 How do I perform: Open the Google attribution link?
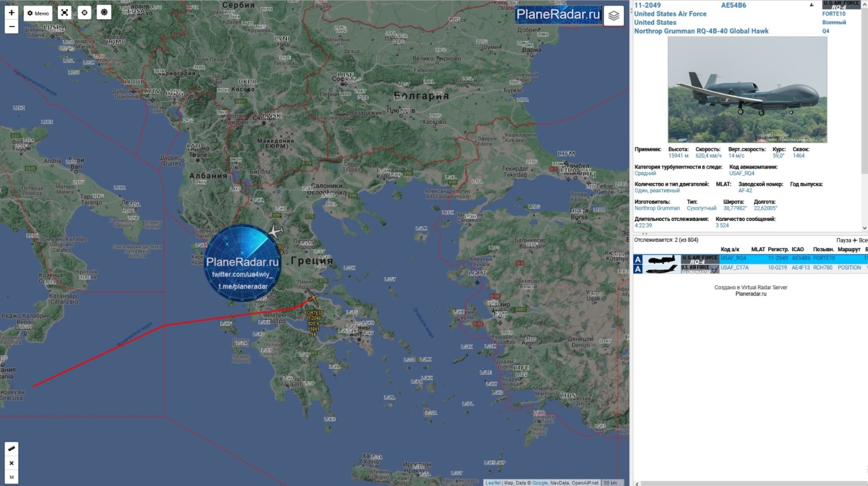540,483
